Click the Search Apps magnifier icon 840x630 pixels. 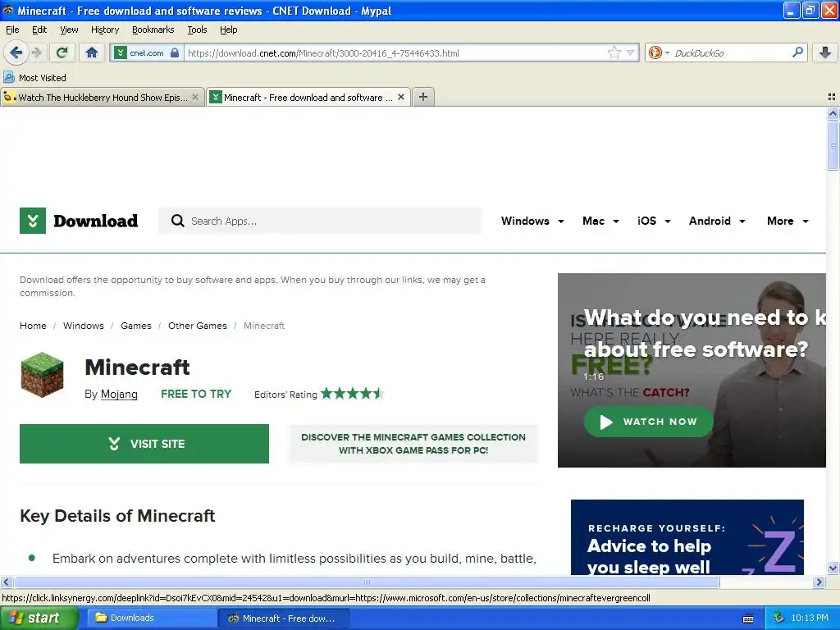point(177,221)
